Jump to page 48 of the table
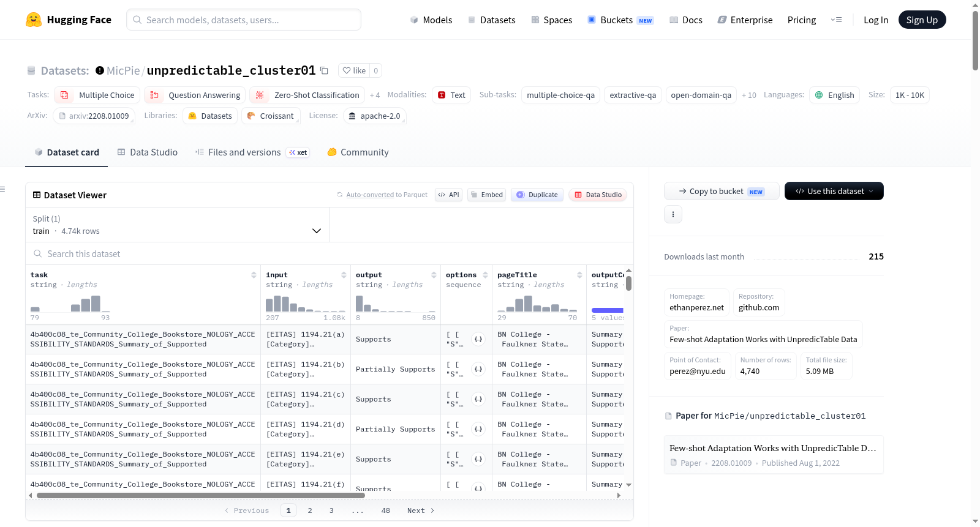980x527 pixels. [x=386, y=510]
